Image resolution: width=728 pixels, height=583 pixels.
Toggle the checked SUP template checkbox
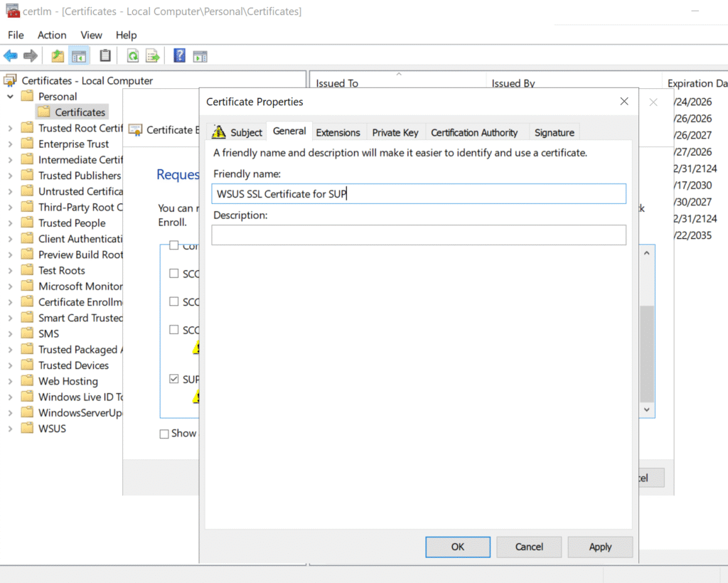click(173, 379)
